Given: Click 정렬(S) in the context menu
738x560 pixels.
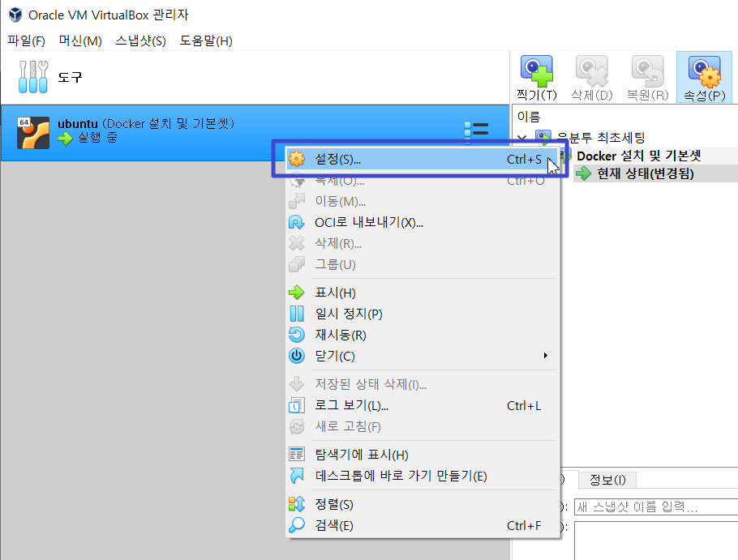Looking at the screenshot, I should (423, 505).
